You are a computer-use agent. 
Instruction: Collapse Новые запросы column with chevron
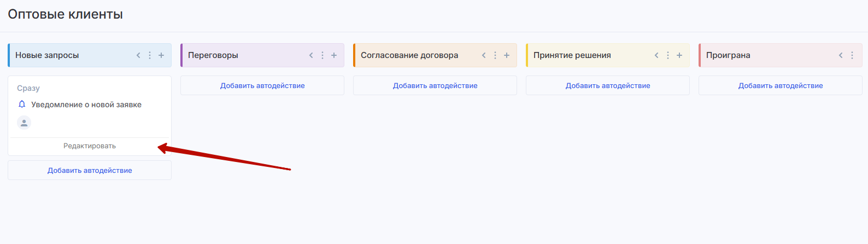tap(138, 55)
